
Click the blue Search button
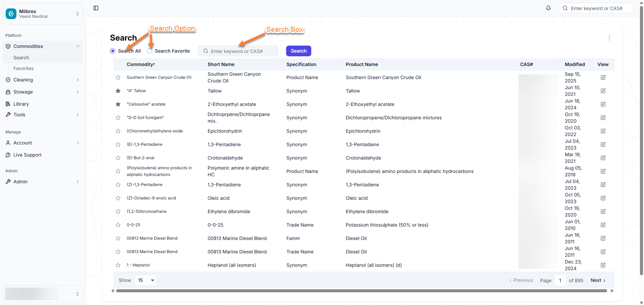(299, 51)
